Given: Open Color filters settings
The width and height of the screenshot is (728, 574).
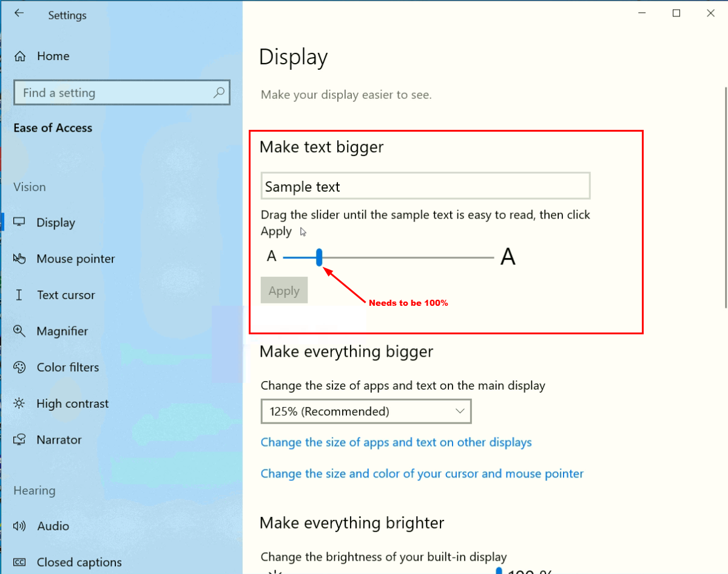Looking at the screenshot, I should click(x=67, y=368).
